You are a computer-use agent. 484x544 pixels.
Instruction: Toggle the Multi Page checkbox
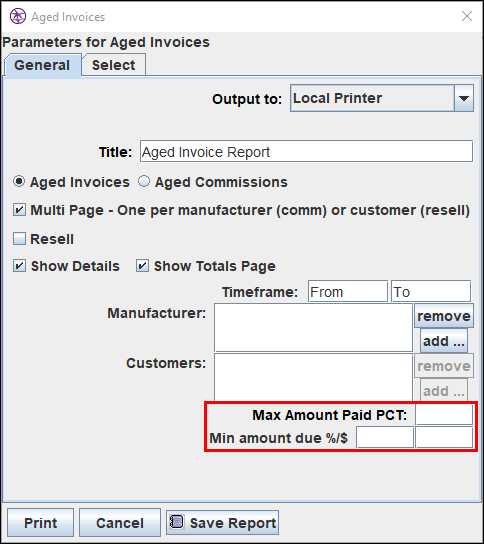point(19,210)
